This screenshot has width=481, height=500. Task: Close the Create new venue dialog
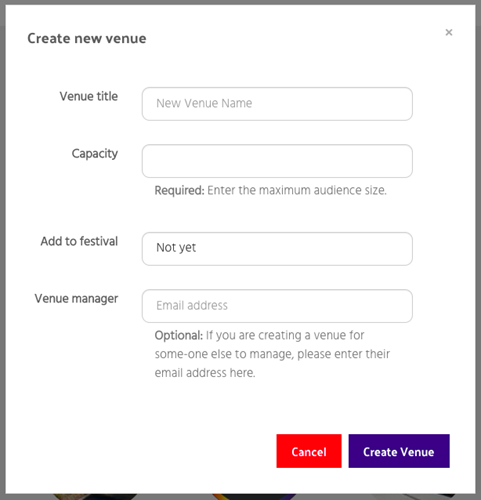click(449, 32)
